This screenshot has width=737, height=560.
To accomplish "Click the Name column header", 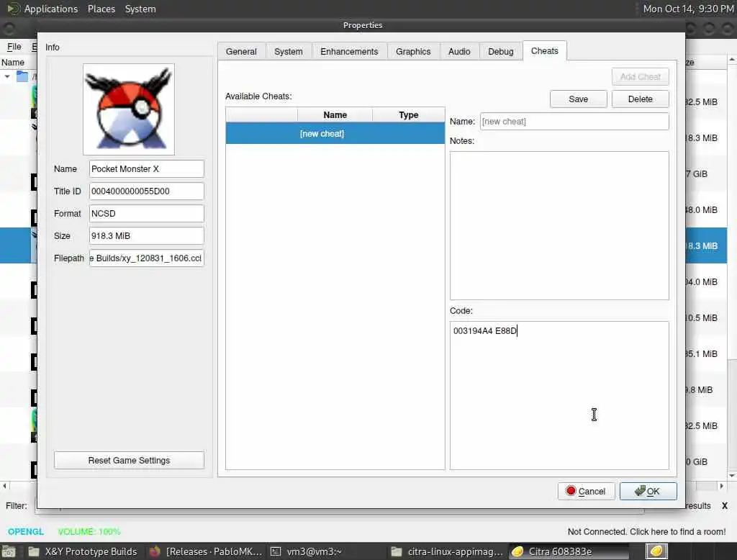I will [x=335, y=114].
